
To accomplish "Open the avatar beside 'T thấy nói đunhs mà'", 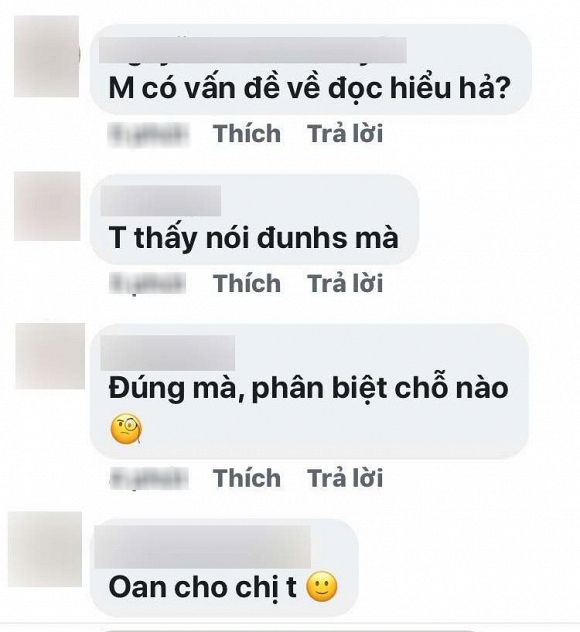I will pos(47,206).
